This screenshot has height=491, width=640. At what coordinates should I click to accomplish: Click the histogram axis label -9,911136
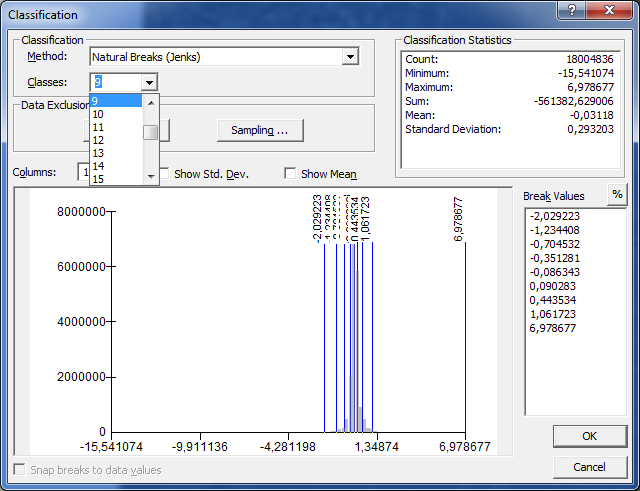point(200,447)
